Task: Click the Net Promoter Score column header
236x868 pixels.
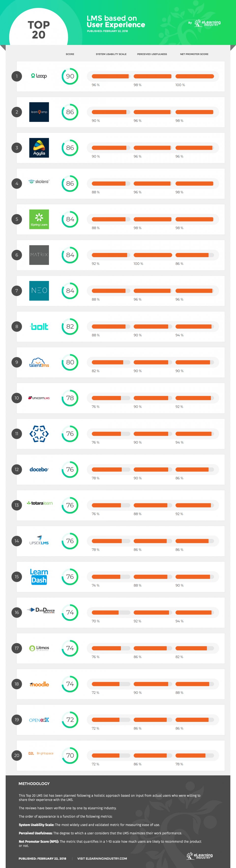Action: coord(194,54)
